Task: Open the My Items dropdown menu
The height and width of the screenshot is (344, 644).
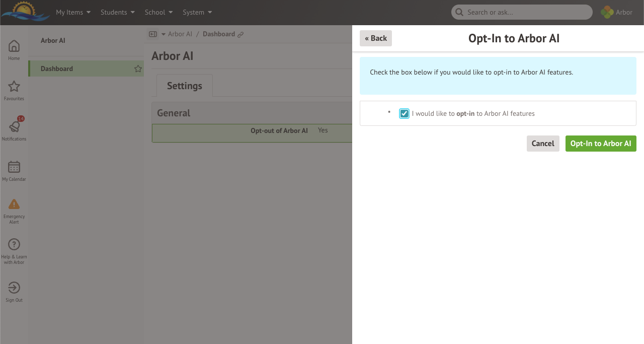Action: (73, 12)
